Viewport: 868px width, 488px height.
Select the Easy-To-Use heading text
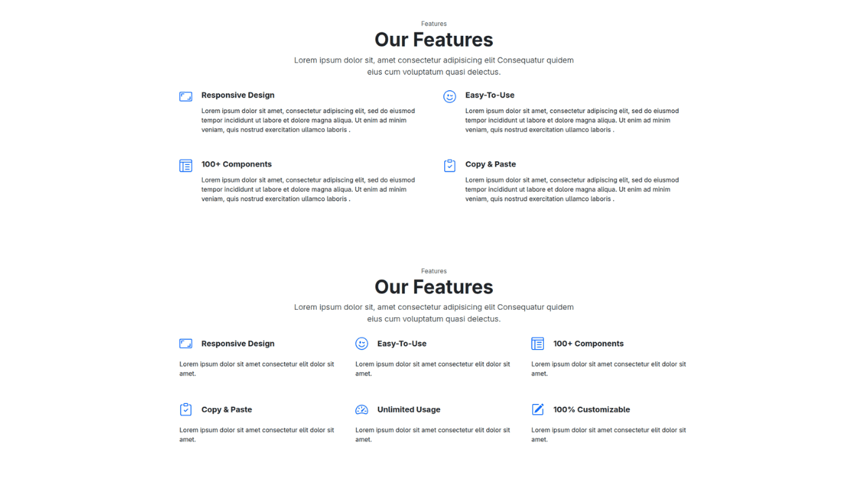490,95
